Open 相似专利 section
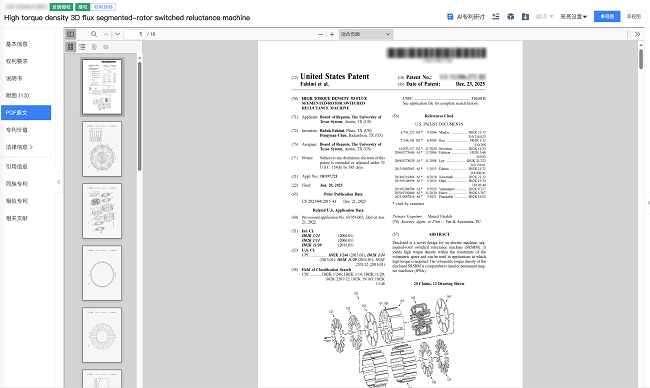The width and height of the screenshot is (650, 388). (x=17, y=201)
